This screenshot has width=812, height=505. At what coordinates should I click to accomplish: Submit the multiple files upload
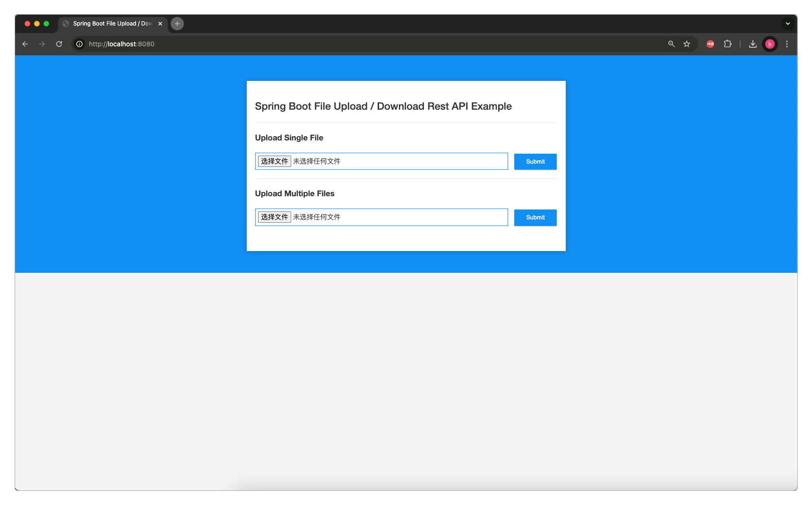coord(535,218)
